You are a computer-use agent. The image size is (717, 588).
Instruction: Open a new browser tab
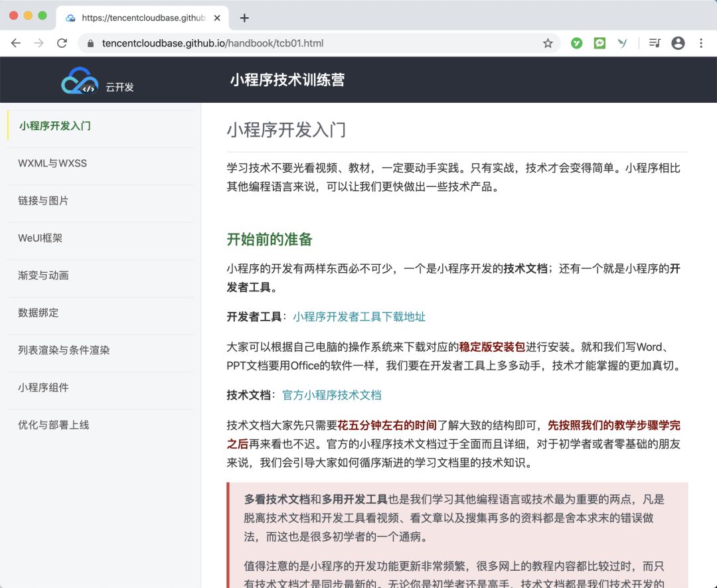click(x=244, y=18)
